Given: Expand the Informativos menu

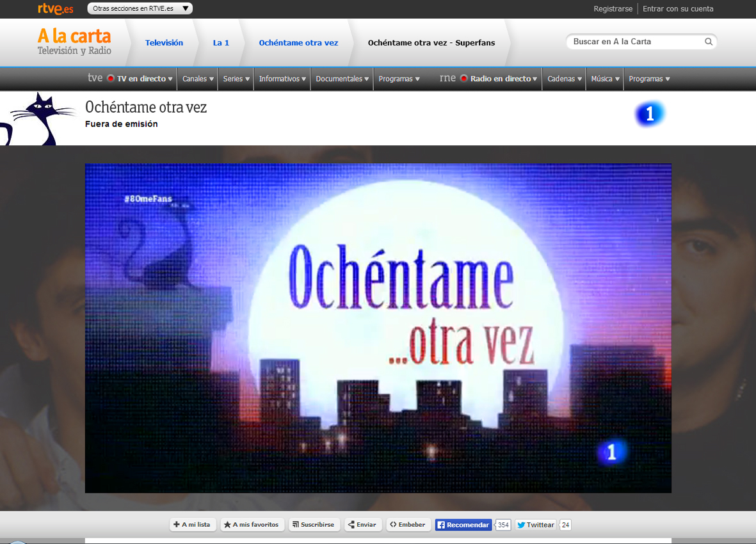Looking at the screenshot, I should pos(282,79).
